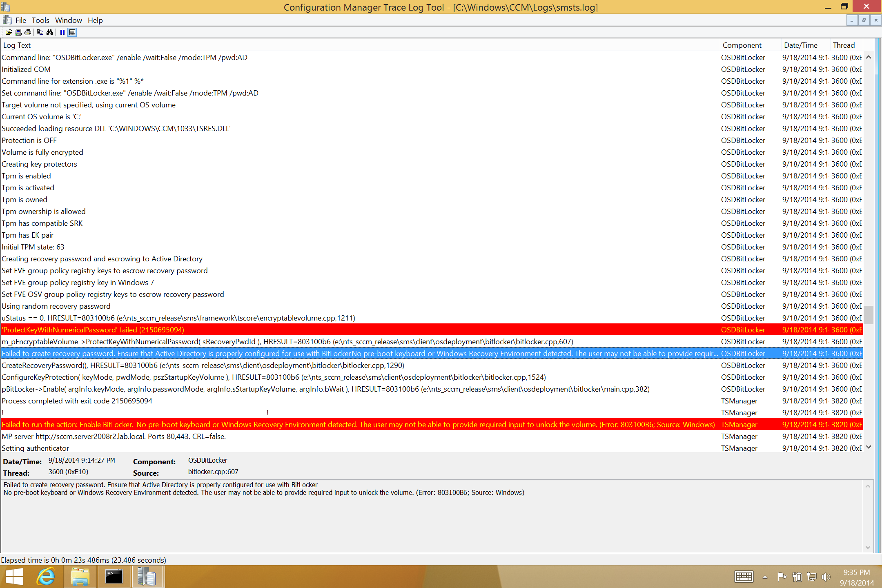Image resolution: width=882 pixels, height=588 pixels.
Task: Switch to the Command Prompt taskbar icon
Action: pos(114,577)
